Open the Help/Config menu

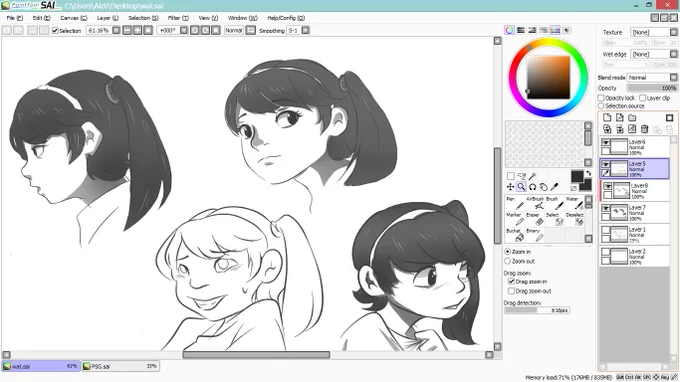(x=286, y=18)
